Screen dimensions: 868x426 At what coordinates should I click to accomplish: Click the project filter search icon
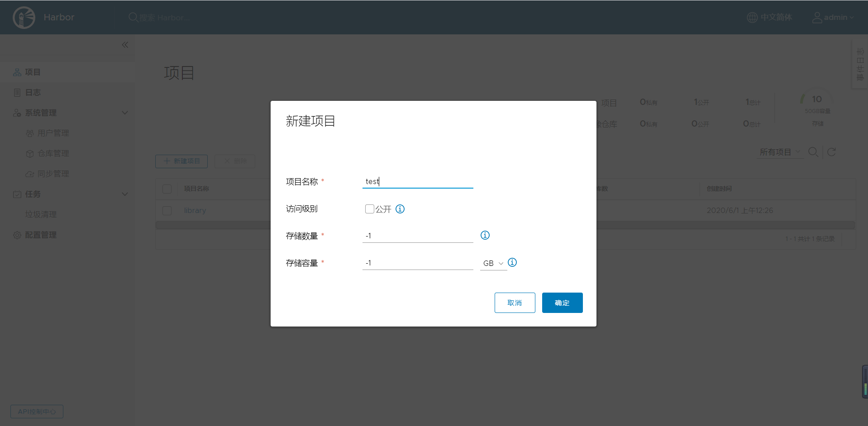click(x=813, y=152)
